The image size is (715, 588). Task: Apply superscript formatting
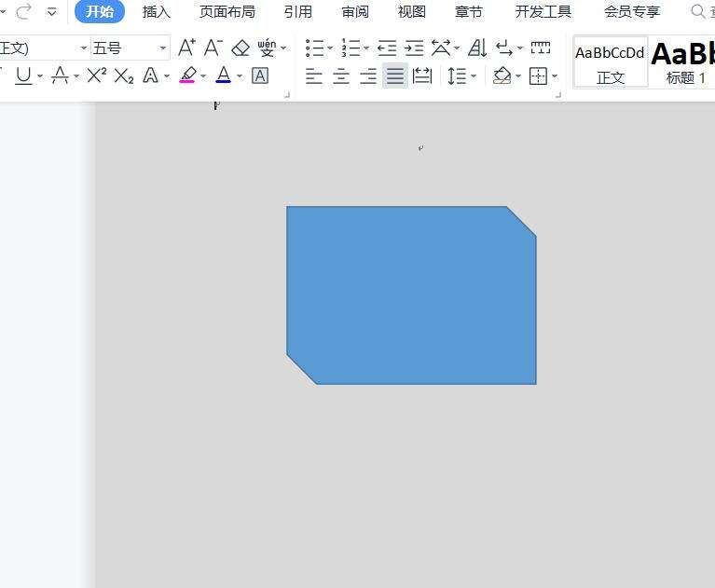click(96, 75)
